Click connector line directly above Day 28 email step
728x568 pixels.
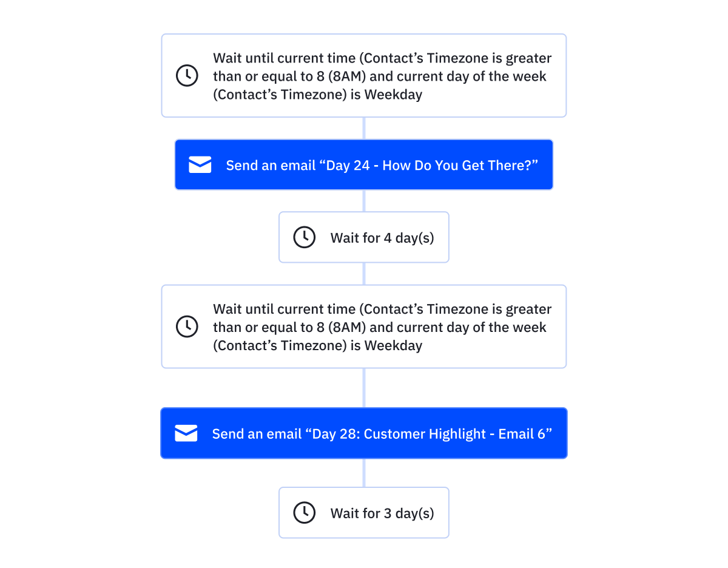pyautogui.click(x=364, y=388)
